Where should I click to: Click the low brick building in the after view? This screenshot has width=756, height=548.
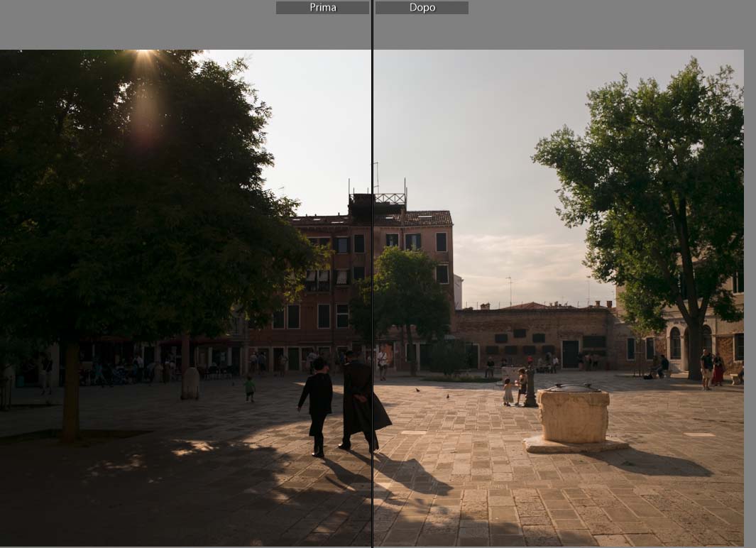pyautogui.click(x=532, y=334)
